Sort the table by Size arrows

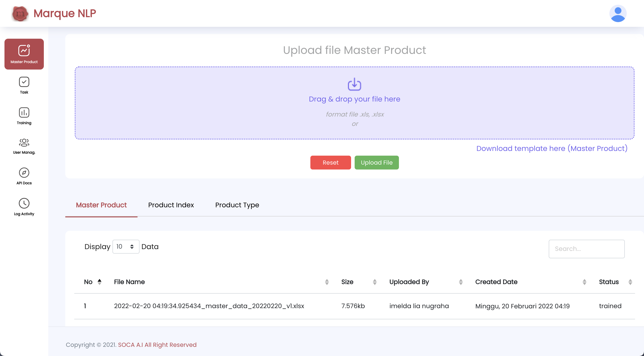[375, 282]
